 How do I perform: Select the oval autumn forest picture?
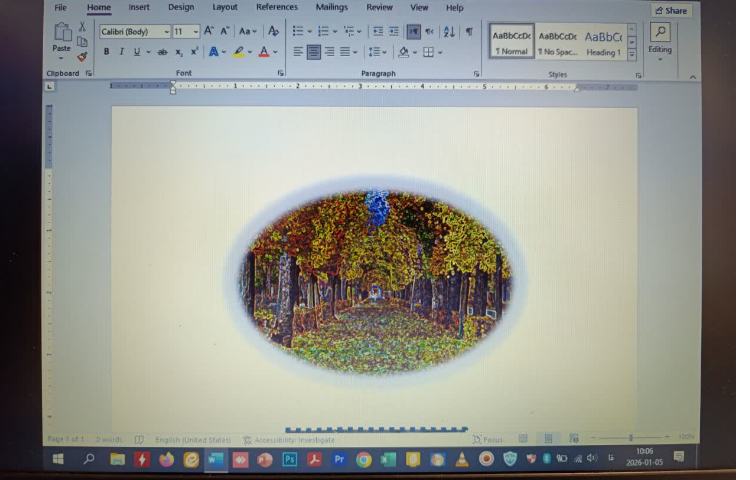pyautogui.click(x=375, y=281)
